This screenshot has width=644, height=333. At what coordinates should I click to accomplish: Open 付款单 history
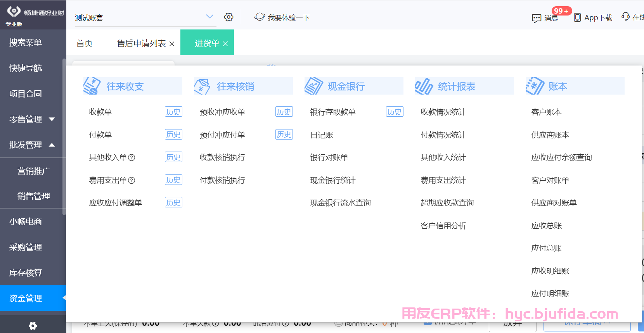pos(173,134)
